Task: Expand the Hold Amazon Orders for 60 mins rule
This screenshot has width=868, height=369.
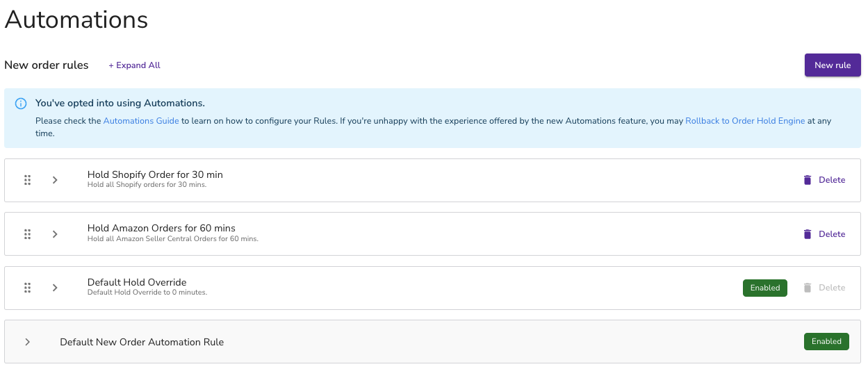Action: point(55,234)
